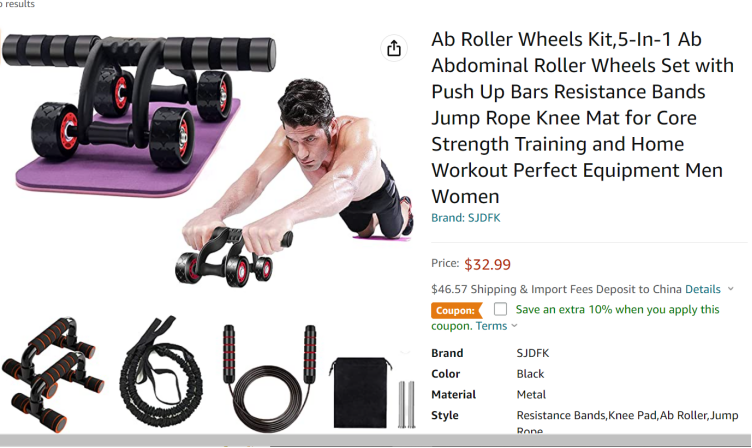Click the orange Coupon badge
Screen dimensions: 752x448
point(457,310)
